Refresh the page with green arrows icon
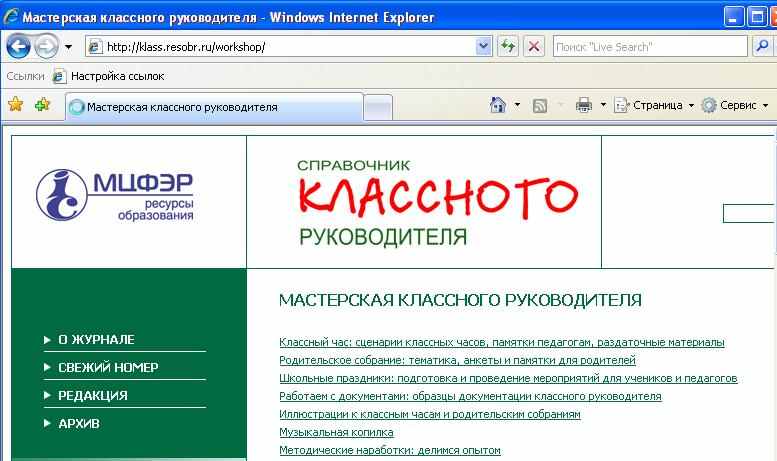This screenshot has width=777, height=461. 507,47
